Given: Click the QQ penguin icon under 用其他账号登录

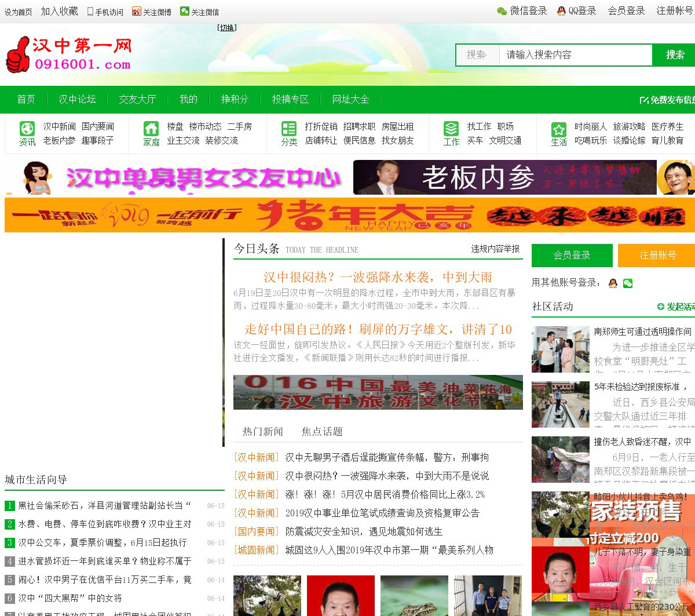Looking at the screenshot, I should tap(613, 283).
